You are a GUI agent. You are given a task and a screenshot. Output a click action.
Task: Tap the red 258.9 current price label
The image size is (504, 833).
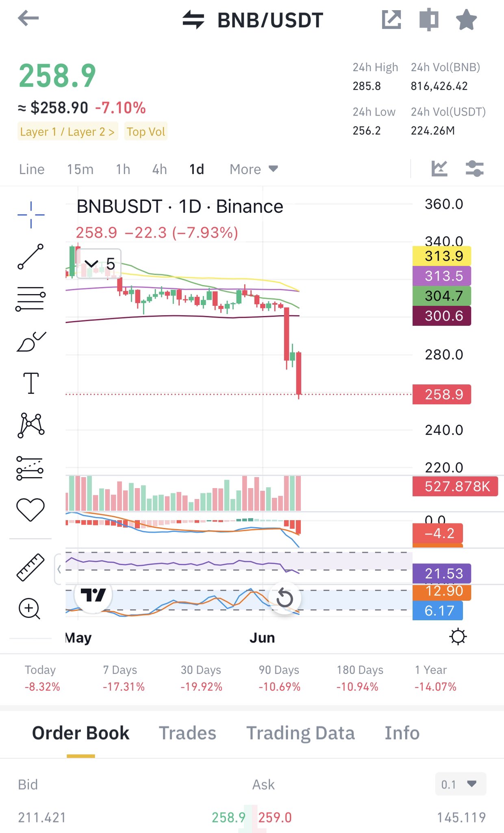pos(442,394)
